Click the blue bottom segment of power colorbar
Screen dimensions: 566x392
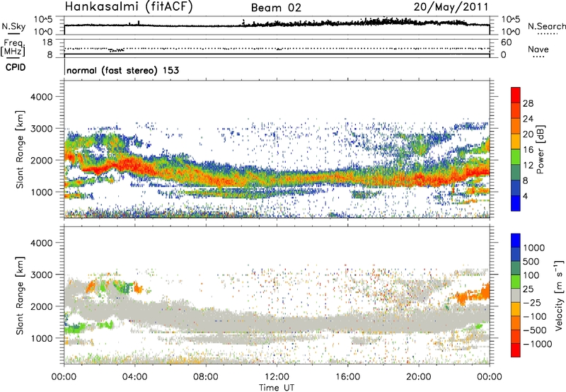pos(516,204)
